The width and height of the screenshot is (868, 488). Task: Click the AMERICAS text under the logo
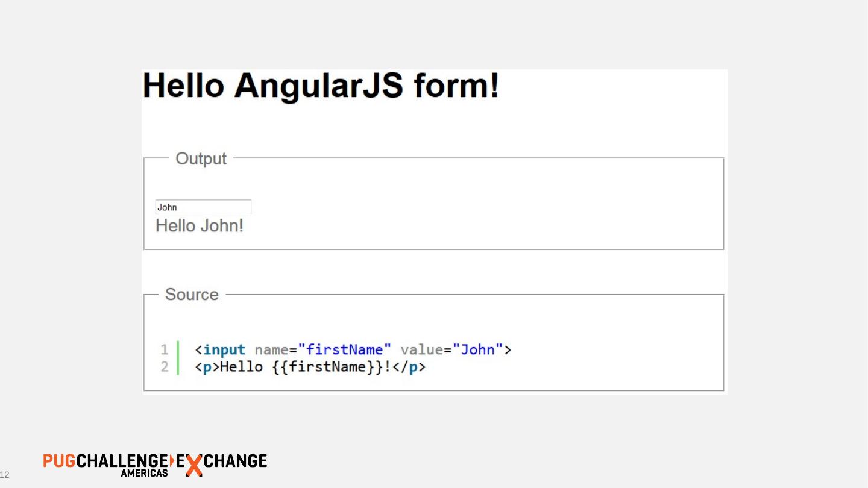[x=144, y=474]
